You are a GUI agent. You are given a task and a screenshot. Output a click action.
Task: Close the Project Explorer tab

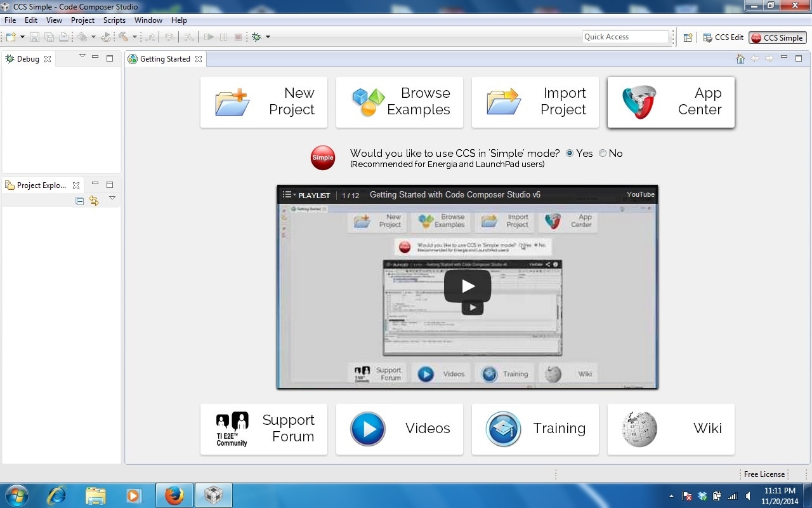(x=76, y=185)
